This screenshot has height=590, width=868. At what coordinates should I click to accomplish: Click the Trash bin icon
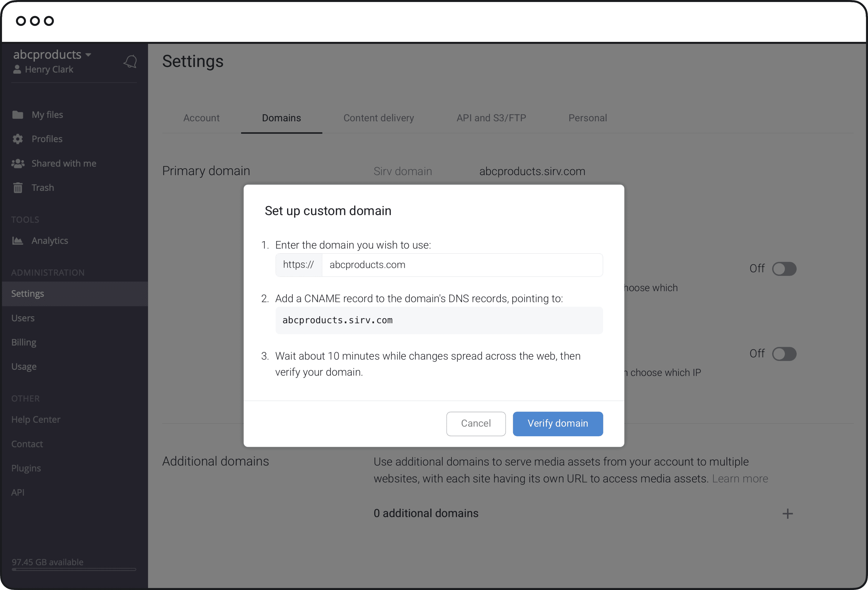point(17,188)
